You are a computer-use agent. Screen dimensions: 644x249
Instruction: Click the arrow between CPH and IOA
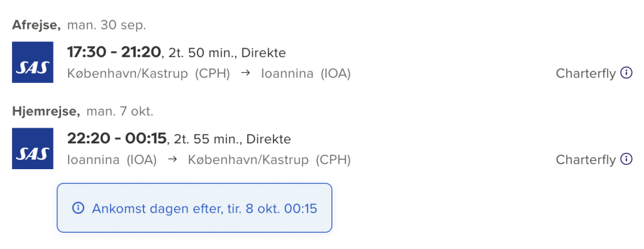coord(245,74)
